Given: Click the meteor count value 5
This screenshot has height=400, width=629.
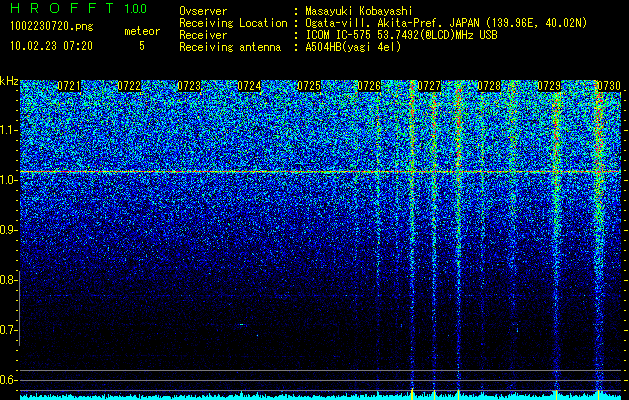Looking at the screenshot, I should click(x=142, y=46).
